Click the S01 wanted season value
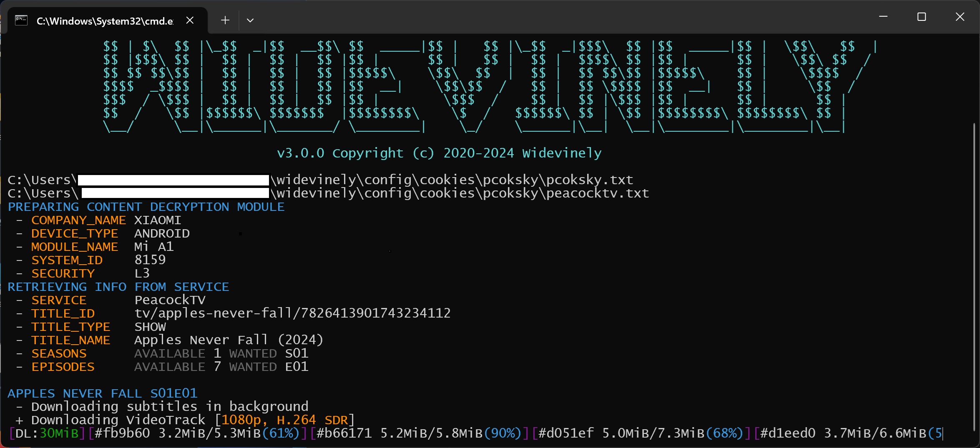The width and height of the screenshot is (980, 448). coord(297,353)
